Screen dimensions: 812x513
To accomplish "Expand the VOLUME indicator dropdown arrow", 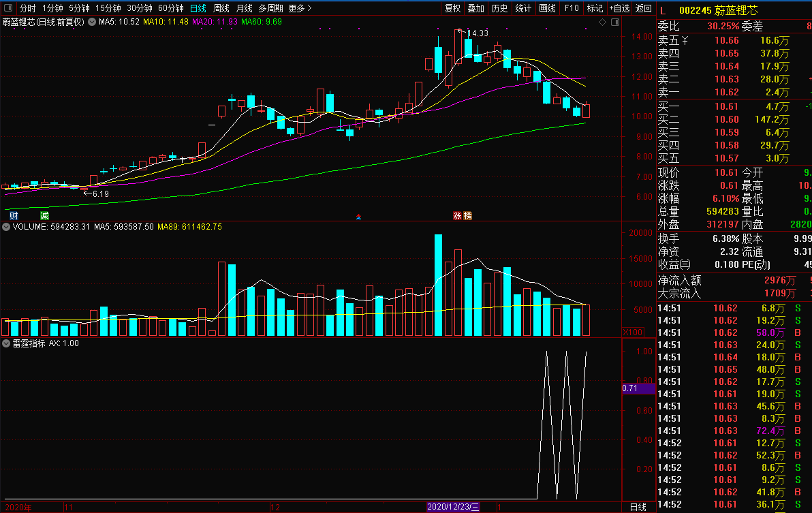I will [x=6, y=226].
